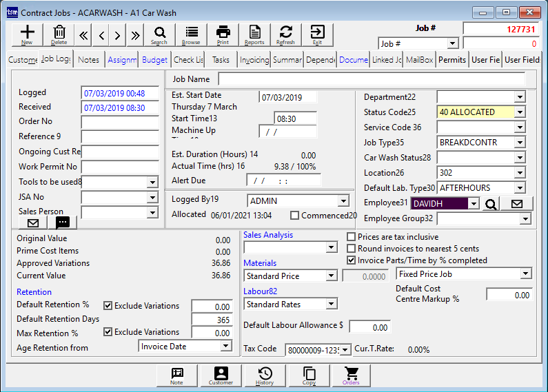Viewport: 548px width, 392px height.
Task: Open the History button at bottom
Action: (x=265, y=375)
